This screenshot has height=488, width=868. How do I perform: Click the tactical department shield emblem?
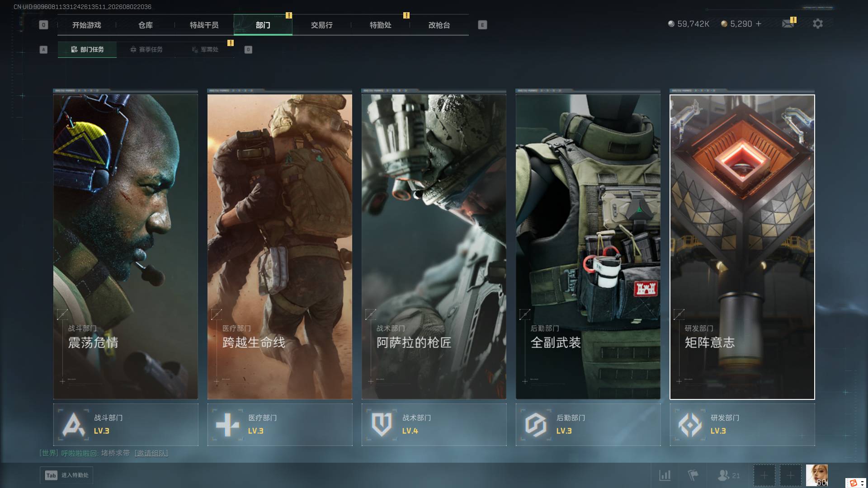(382, 425)
